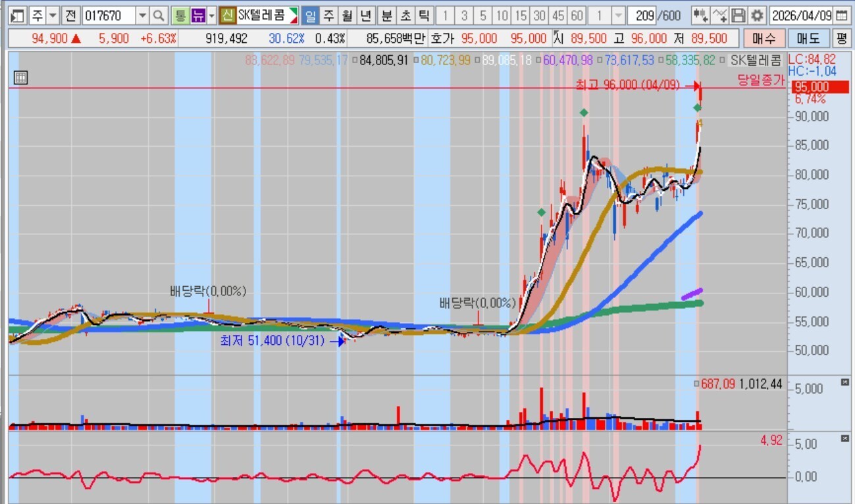Image resolution: width=855 pixels, height=504 pixels.
Task: Open the data grid icon on chart
Action: (20, 77)
